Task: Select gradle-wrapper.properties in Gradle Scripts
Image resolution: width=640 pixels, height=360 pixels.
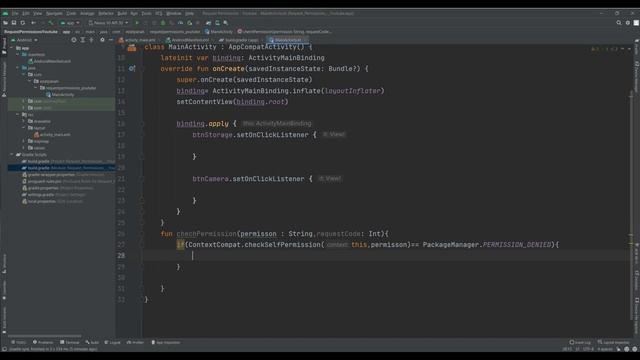Action: (x=62, y=175)
